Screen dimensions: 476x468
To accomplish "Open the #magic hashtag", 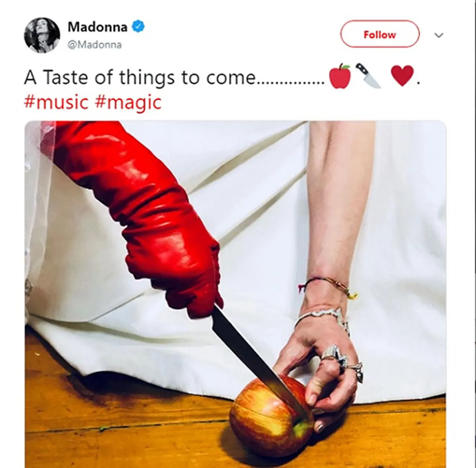I will [128, 102].
